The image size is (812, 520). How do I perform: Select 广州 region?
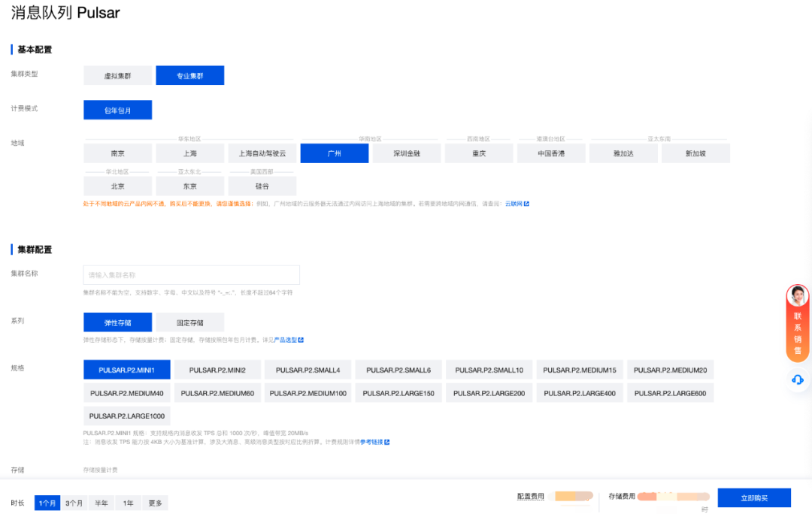[x=335, y=154]
